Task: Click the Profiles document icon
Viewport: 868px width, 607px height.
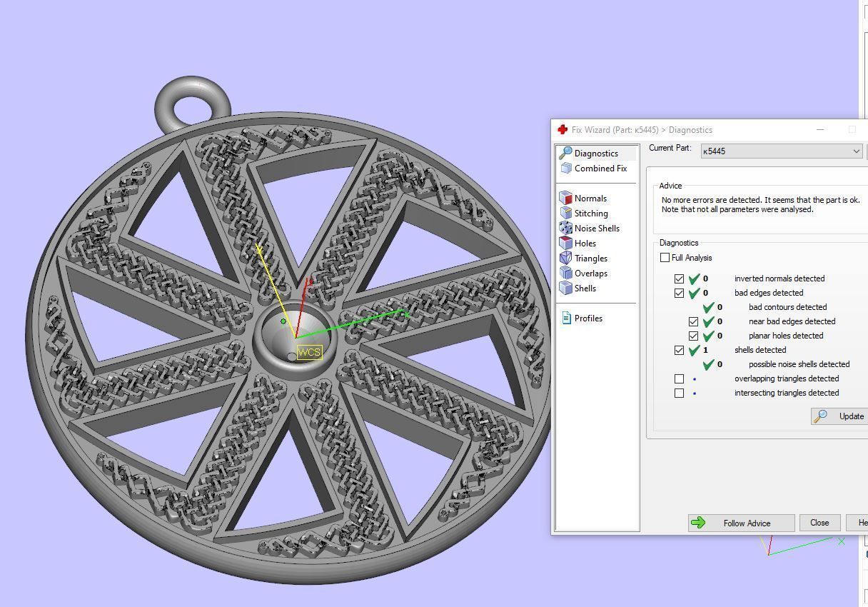Action: (566, 318)
